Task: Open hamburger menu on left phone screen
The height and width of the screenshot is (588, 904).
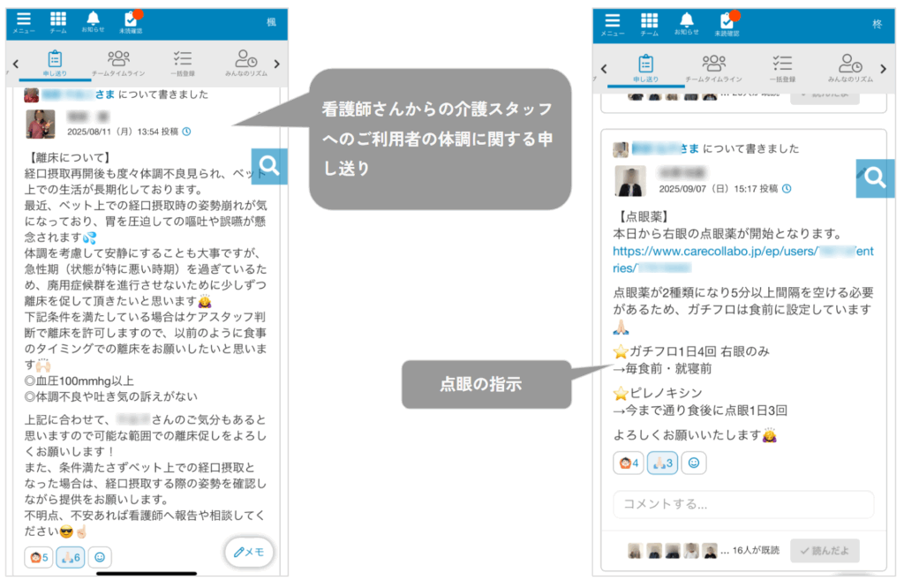Action: point(24,20)
